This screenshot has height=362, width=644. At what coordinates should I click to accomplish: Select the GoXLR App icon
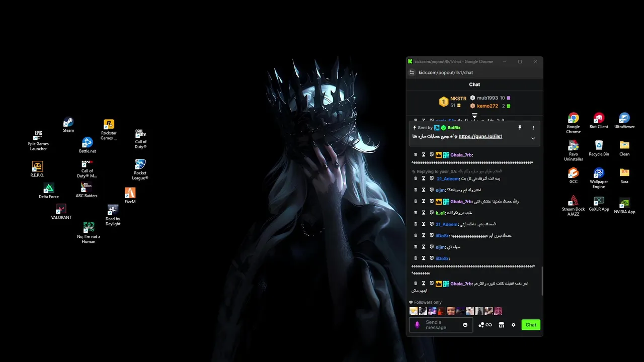pyautogui.click(x=599, y=204)
